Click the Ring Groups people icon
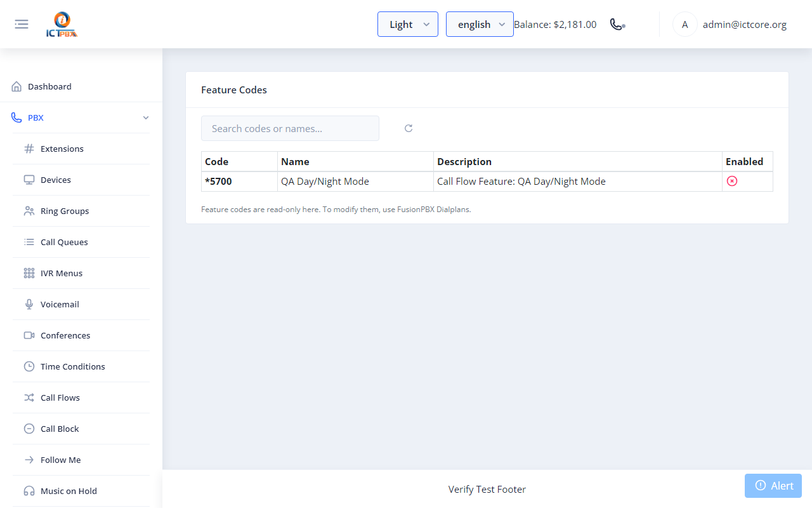812x508 pixels. (x=29, y=211)
